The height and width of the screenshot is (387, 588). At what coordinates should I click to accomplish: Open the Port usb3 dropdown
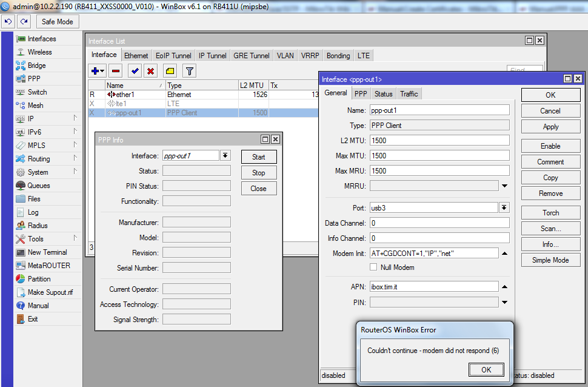(504, 207)
